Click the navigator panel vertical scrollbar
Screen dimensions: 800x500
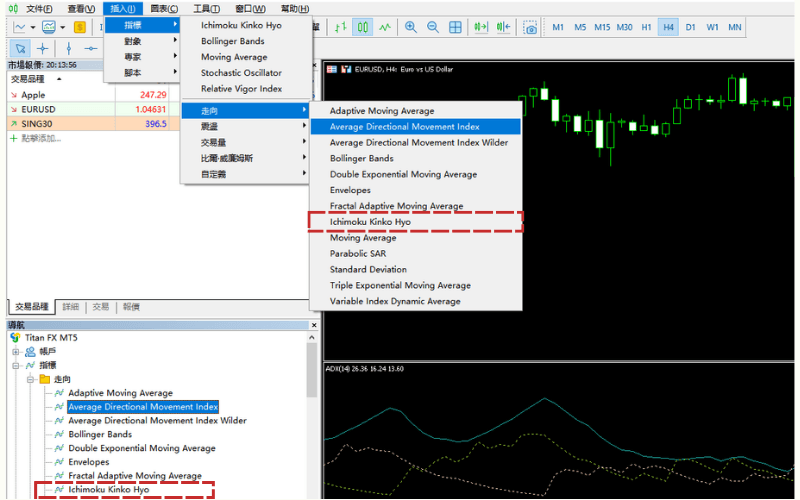pyautogui.click(x=311, y=420)
